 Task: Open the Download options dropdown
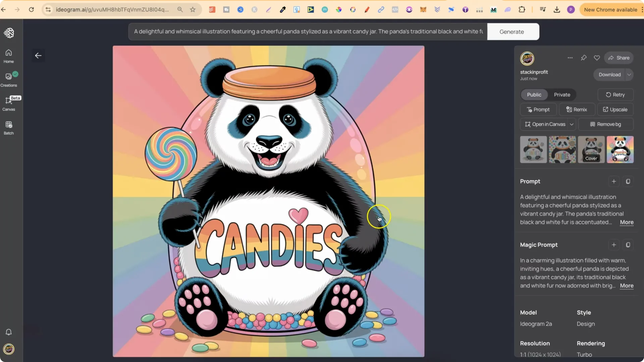[629, 74]
